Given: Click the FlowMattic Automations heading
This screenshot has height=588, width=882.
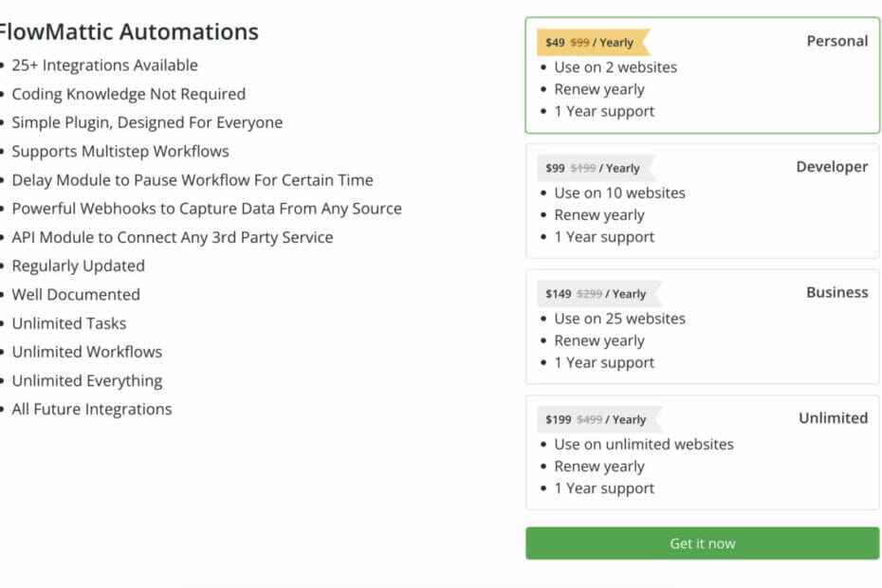Looking at the screenshot, I should (x=128, y=31).
